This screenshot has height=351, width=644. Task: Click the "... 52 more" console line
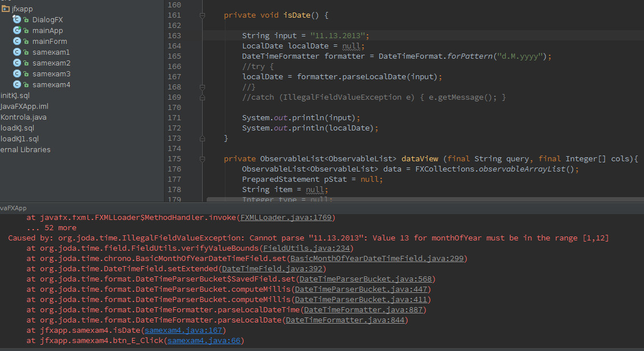tap(51, 228)
